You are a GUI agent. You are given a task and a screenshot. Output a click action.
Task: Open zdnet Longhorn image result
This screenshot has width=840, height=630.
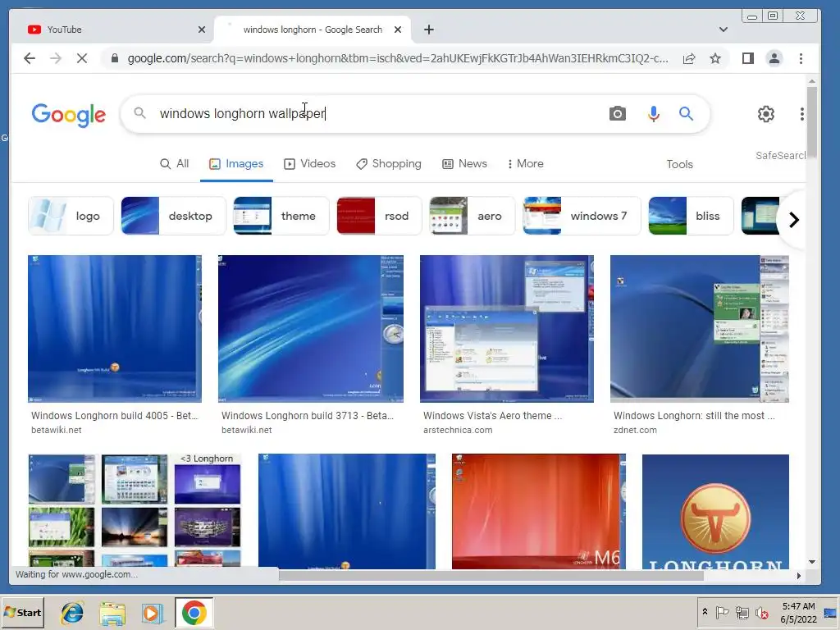tap(699, 328)
